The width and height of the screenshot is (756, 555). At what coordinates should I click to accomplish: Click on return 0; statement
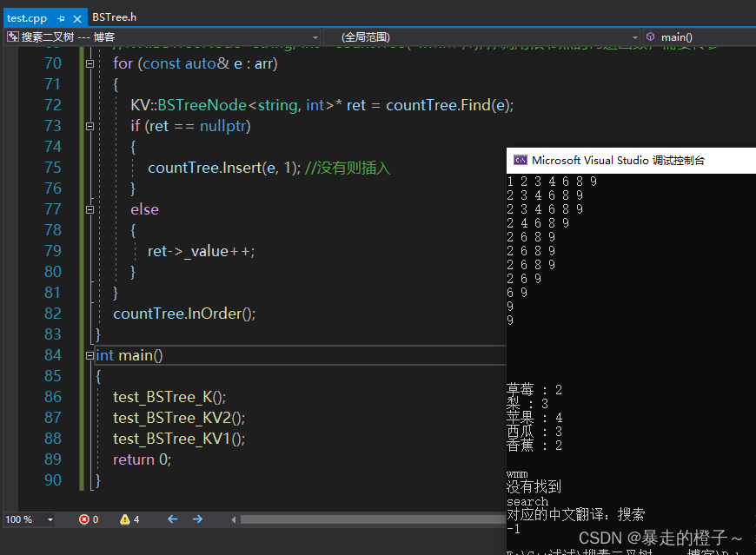[142, 459]
